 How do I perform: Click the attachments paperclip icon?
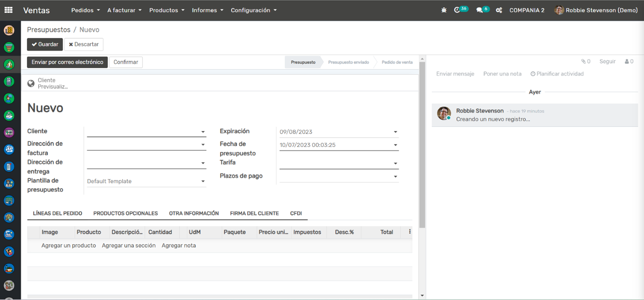pyautogui.click(x=583, y=62)
